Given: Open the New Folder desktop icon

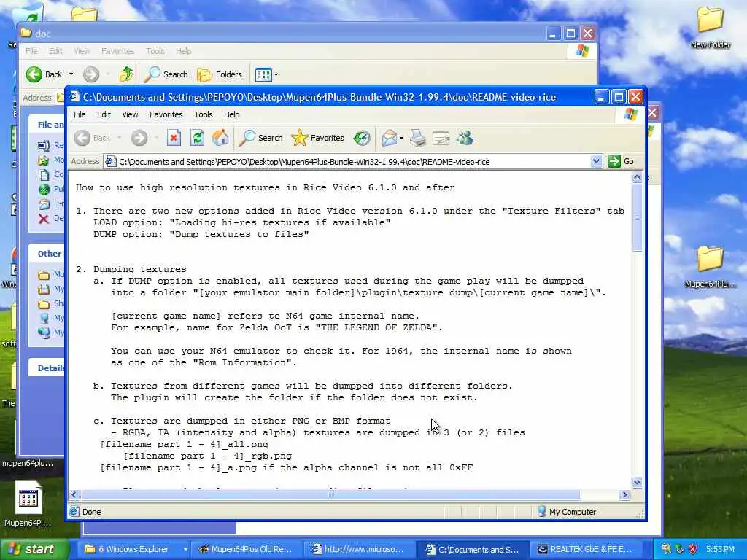Looking at the screenshot, I should [x=711, y=28].
